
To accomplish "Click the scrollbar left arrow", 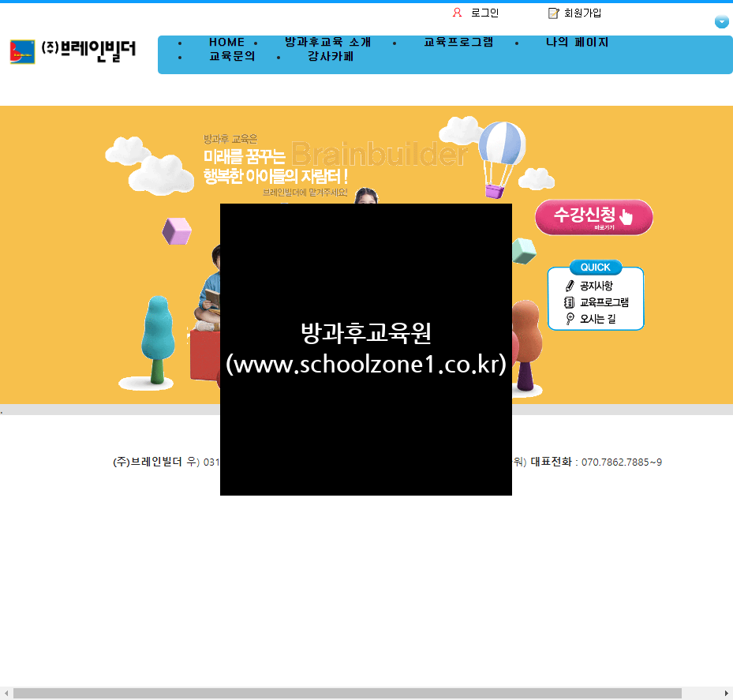I will (x=6, y=693).
